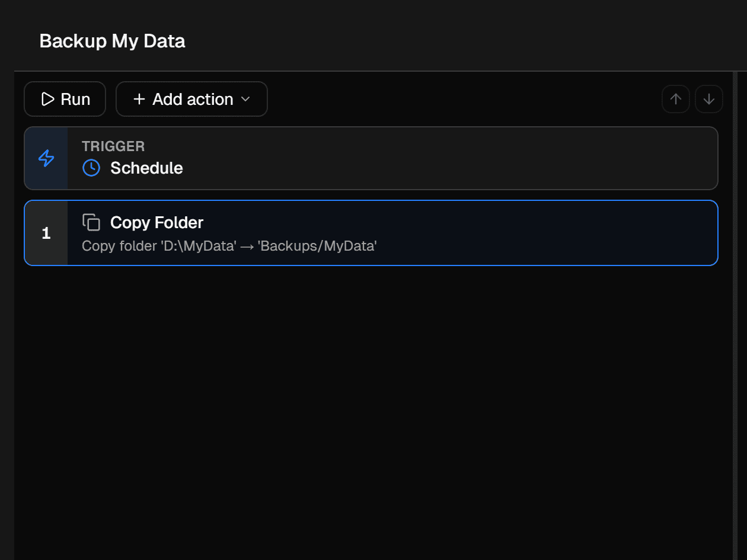Open the Schedule trigger card
Viewport: 747px width, 560px height.
pyautogui.click(x=371, y=158)
